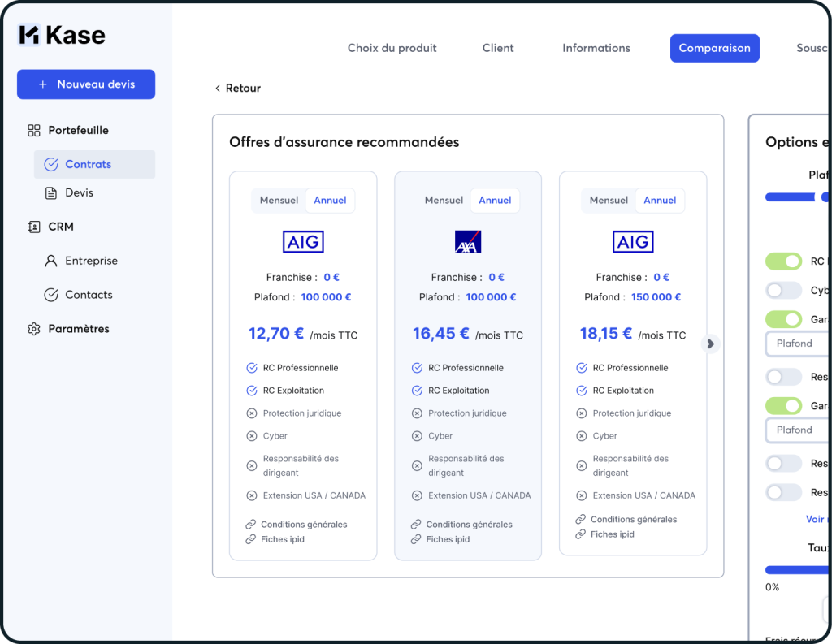
Task: Open Paramètres in the sidebar
Action: (79, 329)
